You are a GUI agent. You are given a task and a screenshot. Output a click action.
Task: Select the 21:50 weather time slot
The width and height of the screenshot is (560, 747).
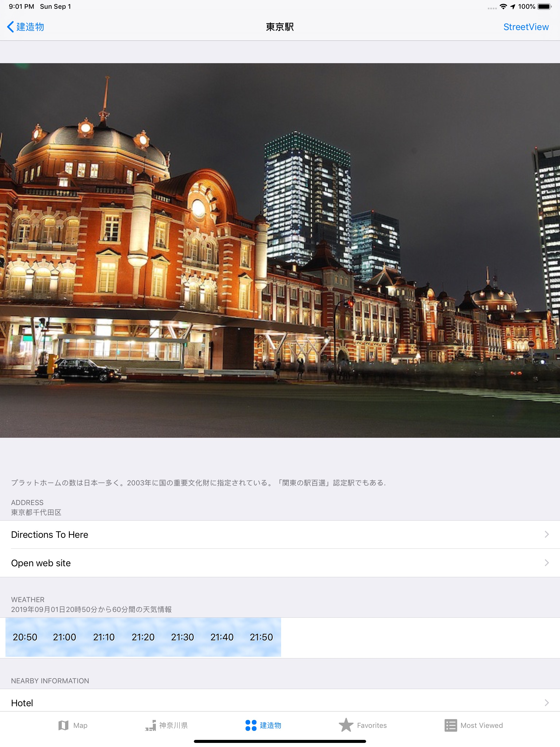tap(261, 637)
